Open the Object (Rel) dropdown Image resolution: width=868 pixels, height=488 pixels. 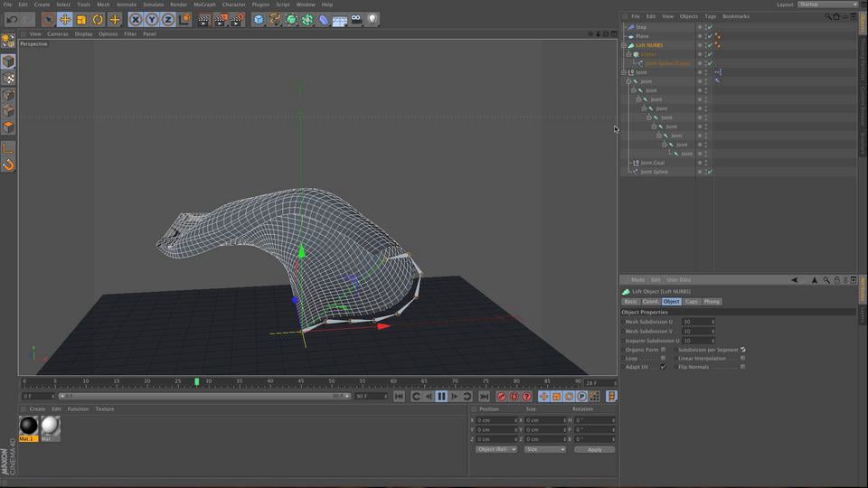pyautogui.click(x=496, y=449)
